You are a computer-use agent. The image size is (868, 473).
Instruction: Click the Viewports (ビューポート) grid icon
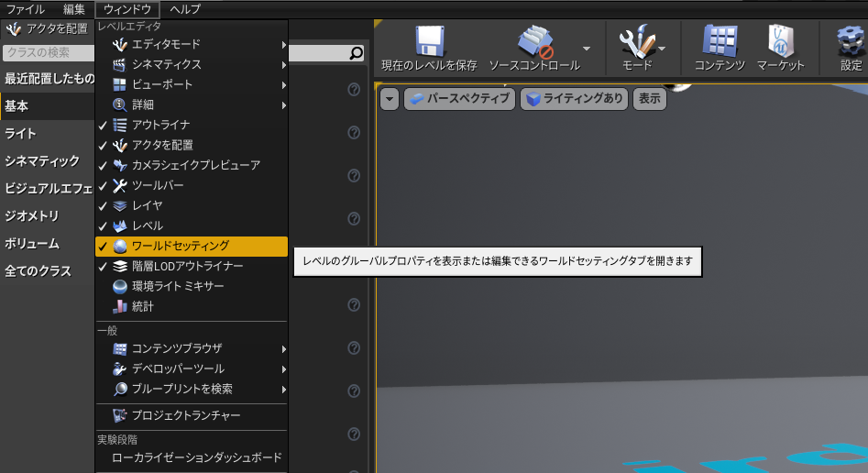[119, 84]
